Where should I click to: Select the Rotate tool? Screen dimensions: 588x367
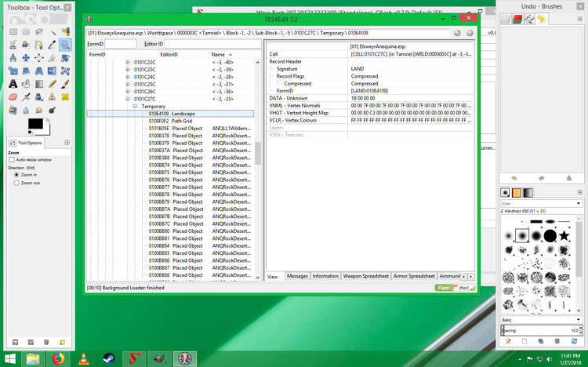click(65, 58)
